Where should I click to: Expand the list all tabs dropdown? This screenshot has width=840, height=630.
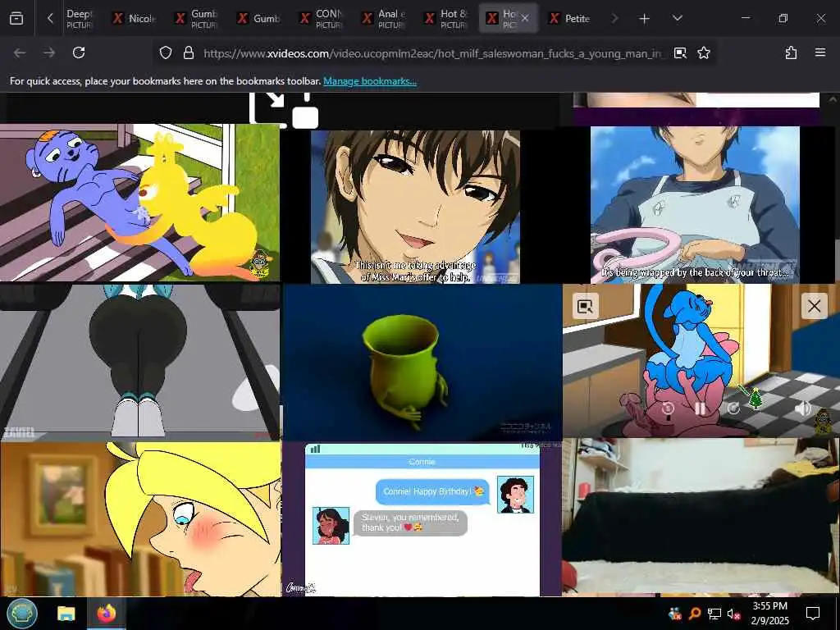pos(677,18)
